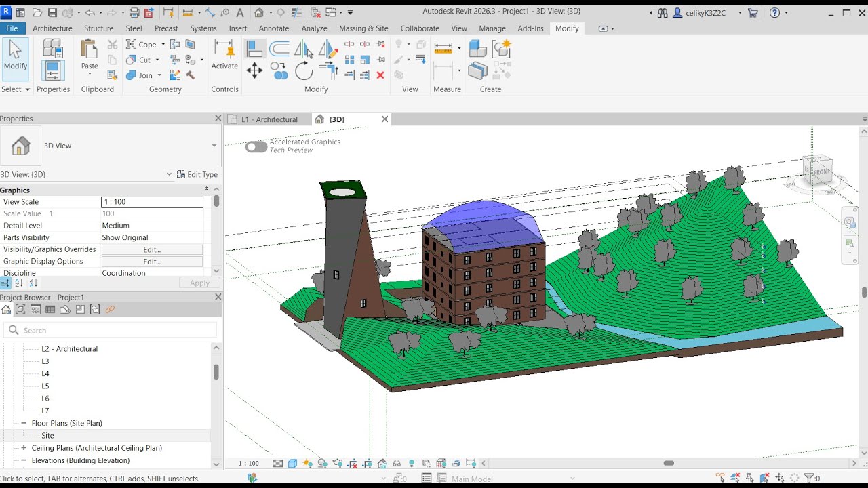Select the Site floor plan in browser
The image size is (868, 488).
tap(47, 436)
